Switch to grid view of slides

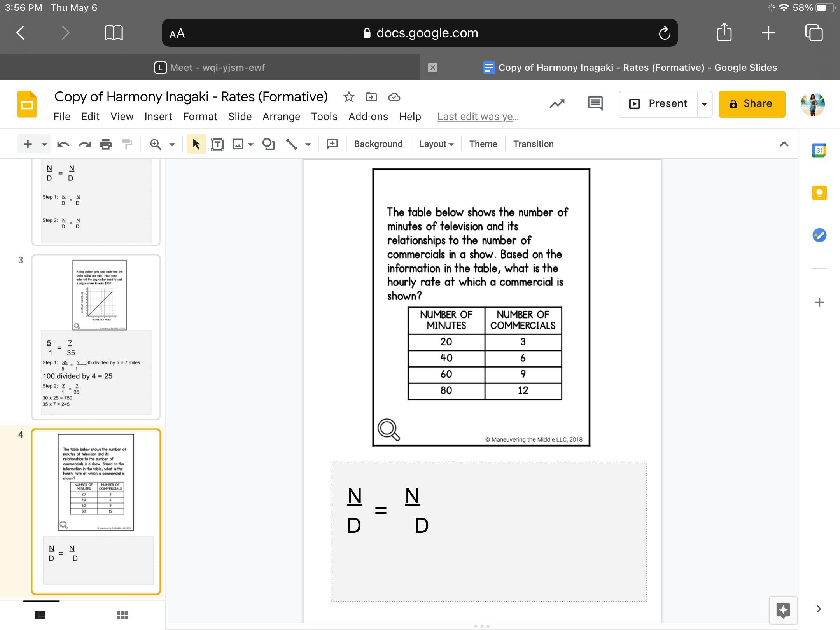pos(122,615)
